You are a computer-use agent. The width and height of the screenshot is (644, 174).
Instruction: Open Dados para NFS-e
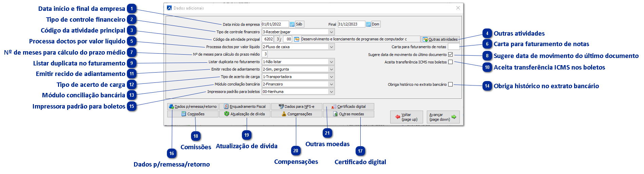pos(297,107)
